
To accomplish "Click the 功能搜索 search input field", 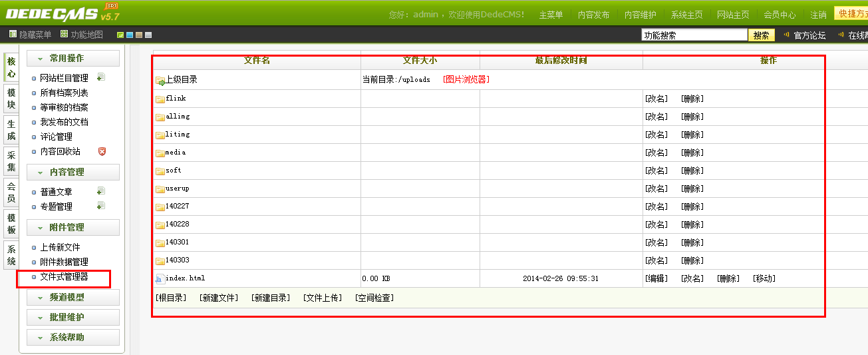I will coord(694,35).
